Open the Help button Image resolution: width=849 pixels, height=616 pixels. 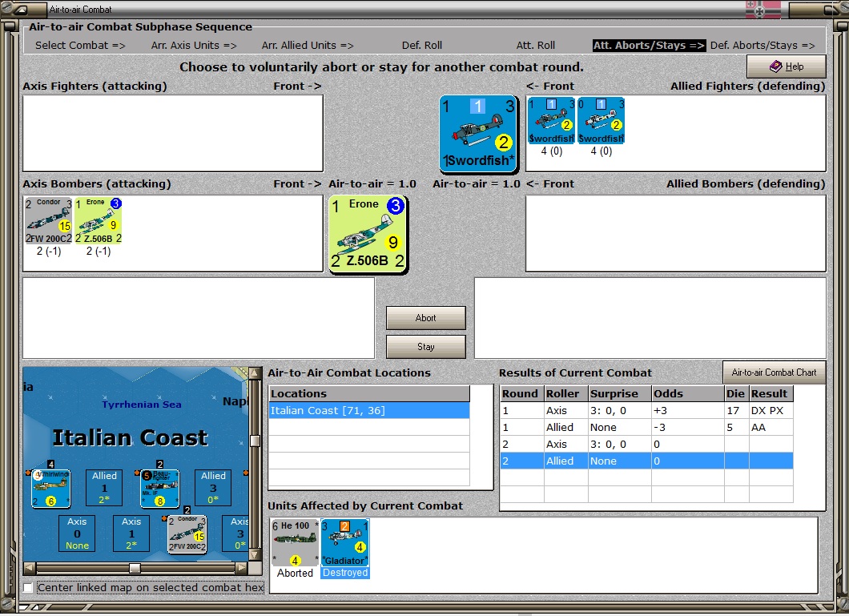[787, 66]
